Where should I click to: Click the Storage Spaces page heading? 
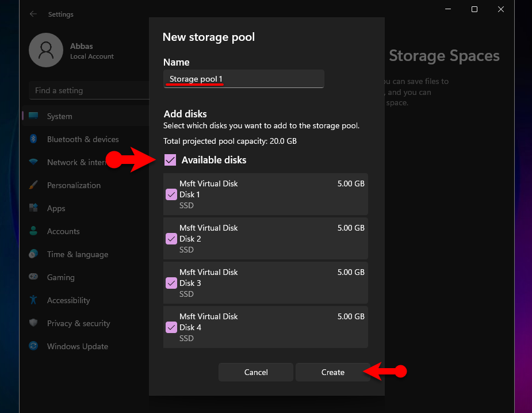[444, 56]
